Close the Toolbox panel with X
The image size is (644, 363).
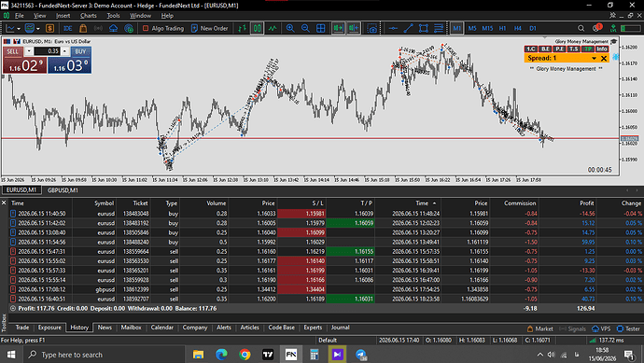point(4,202)
